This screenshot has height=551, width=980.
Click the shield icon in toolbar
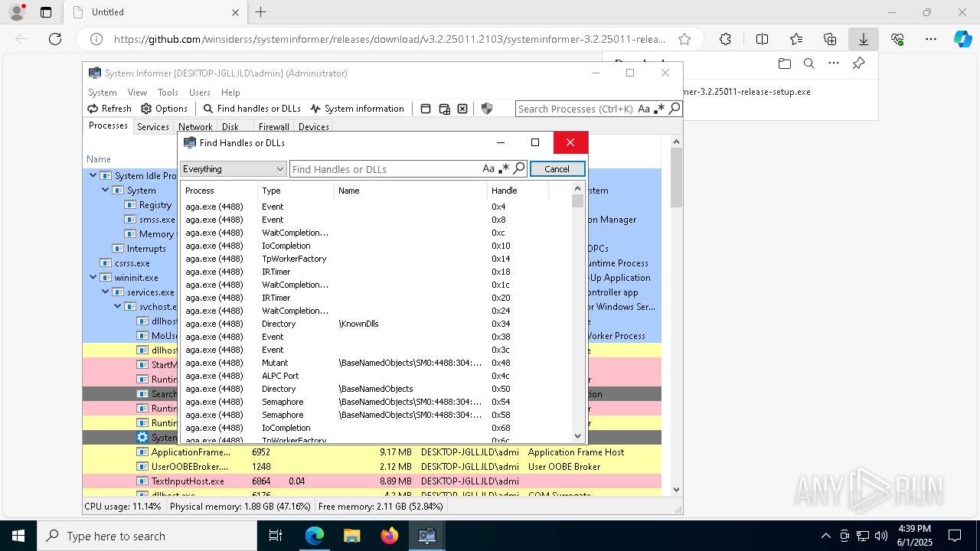pos(487,109)
